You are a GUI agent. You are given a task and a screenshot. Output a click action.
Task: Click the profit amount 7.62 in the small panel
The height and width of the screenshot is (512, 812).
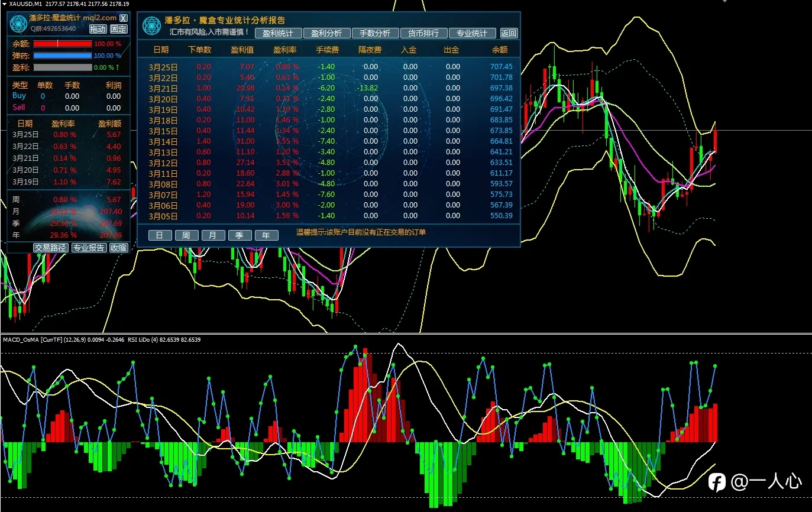(114, 182)
